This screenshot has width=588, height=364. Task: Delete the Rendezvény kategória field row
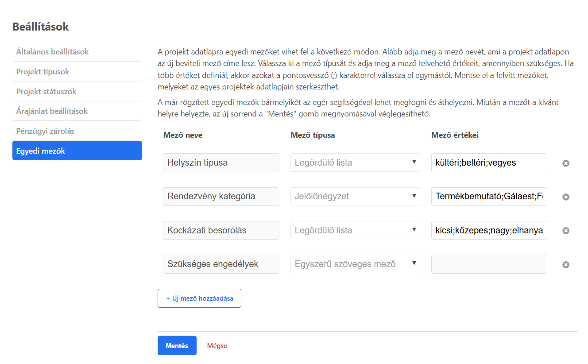pos(565,197)
